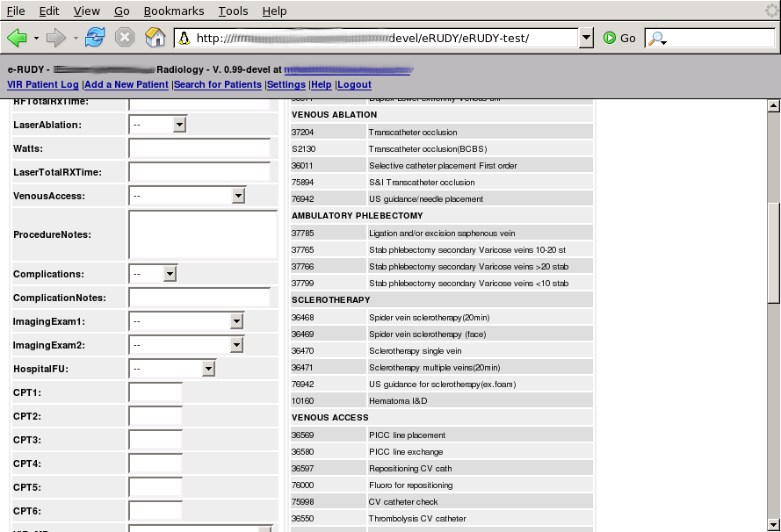This screenshot has width=781, height=532.
Task: Open the Forward history dropdown arrow
Action: click(76, 39)
